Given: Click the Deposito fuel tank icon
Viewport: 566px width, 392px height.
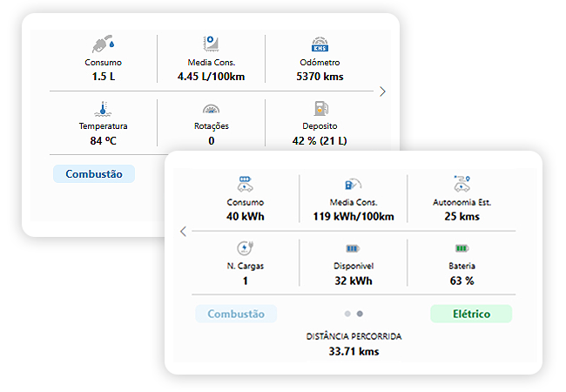Looking at the screenshot, I should 320,110.
